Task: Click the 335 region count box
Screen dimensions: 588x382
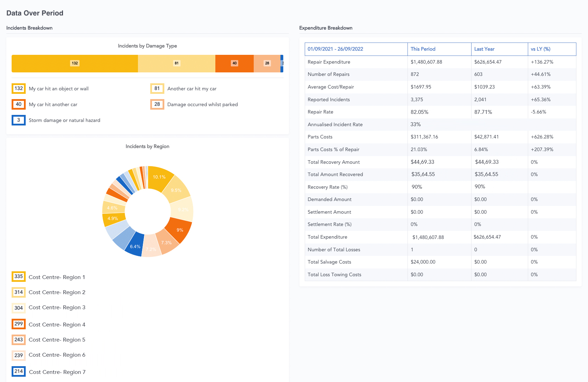Action: click(x=19, y=277)
